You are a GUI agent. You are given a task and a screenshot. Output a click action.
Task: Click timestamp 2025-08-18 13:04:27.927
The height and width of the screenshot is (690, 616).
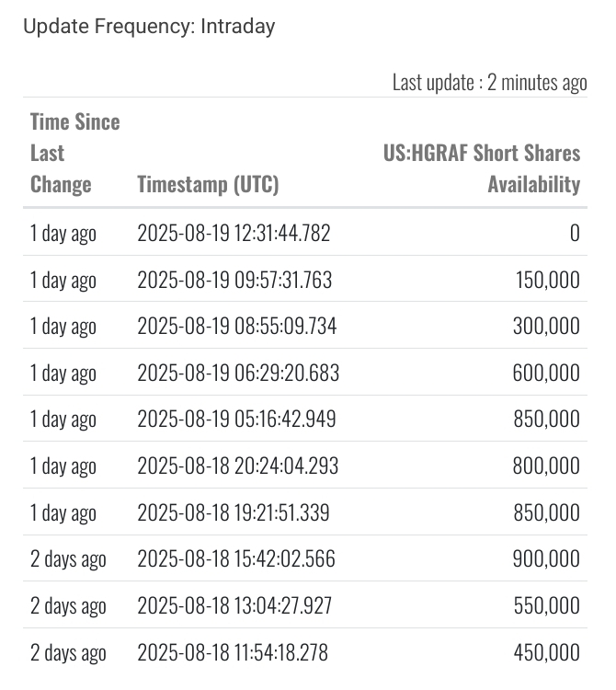[234, 605]
